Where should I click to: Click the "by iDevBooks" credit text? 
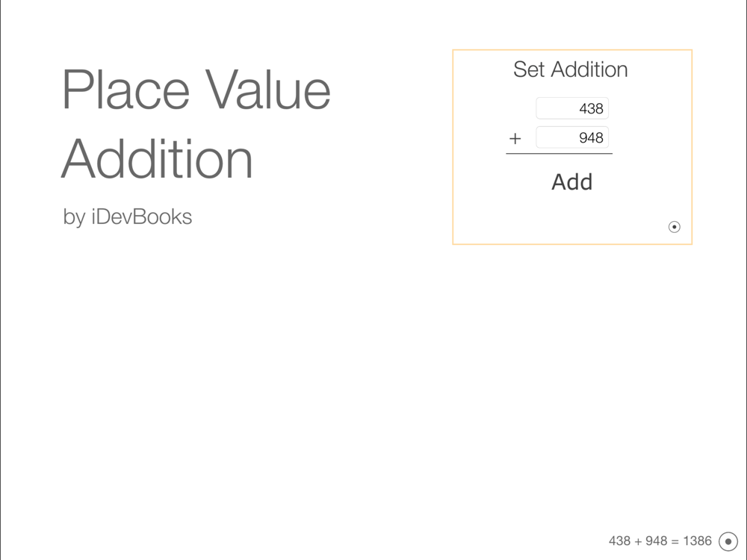point(128,217)
